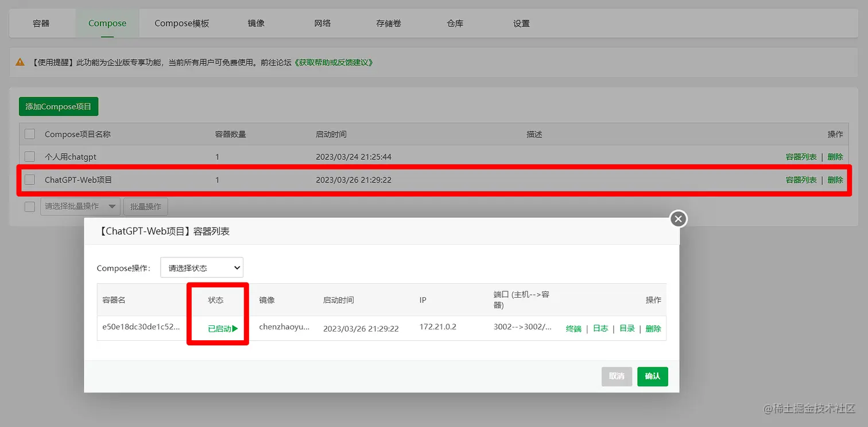The width and height of the screenshot is (868, 427).
Task: Toggle the select-all checkbox in the table header
Action: coord(30,134)
